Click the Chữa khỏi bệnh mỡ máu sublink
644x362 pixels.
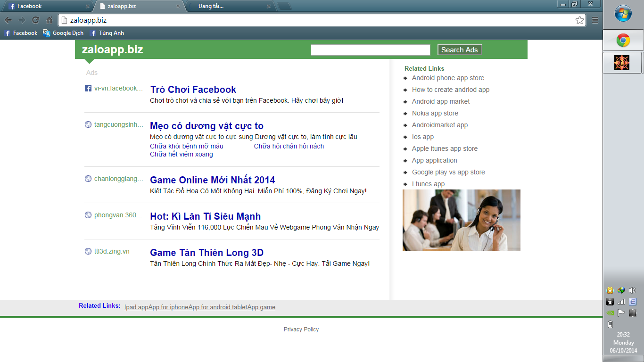pos(187,146)
